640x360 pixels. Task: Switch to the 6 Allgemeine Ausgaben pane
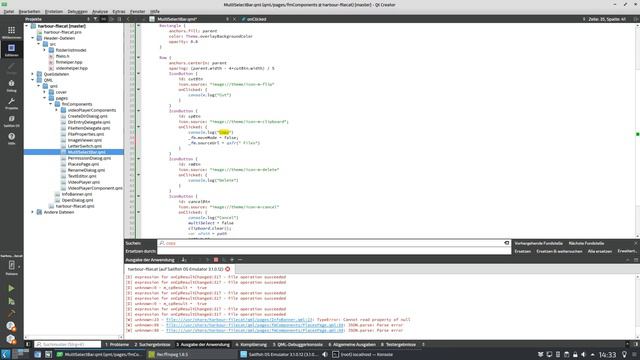click(351, 344)
